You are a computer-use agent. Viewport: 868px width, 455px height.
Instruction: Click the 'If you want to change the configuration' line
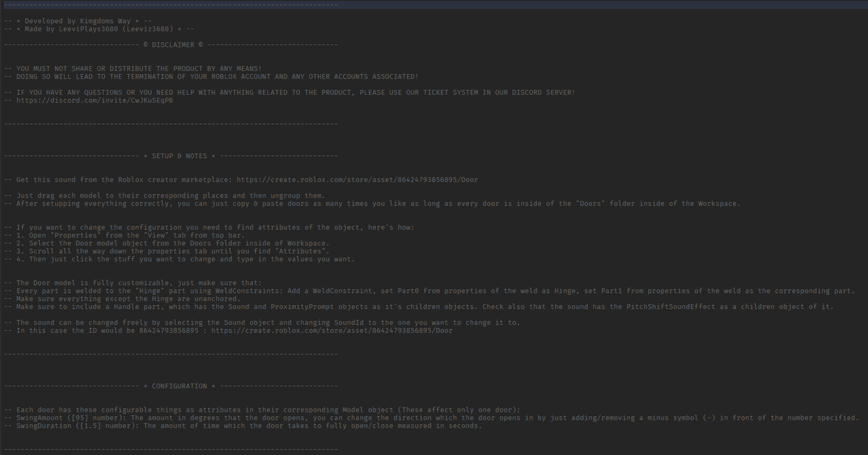[x=209, y=227]
